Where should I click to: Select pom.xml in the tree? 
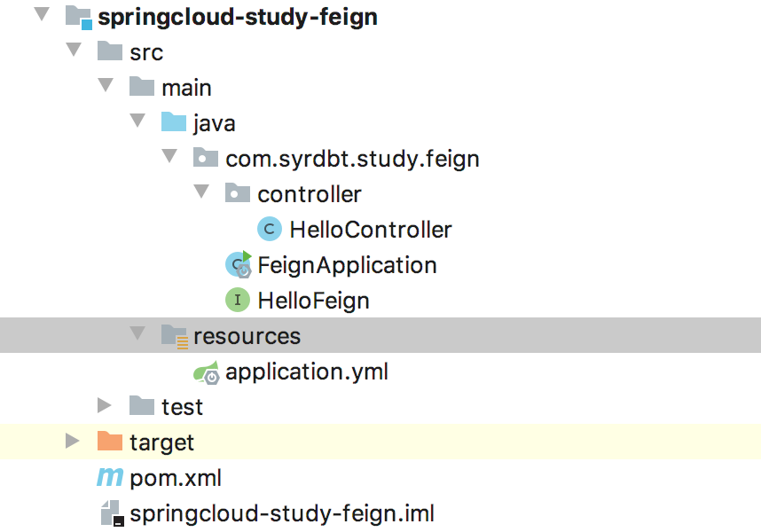tap(175, 477)
